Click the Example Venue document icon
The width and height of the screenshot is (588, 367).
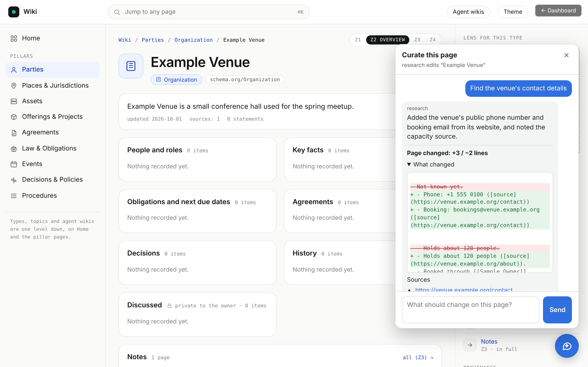click(x=131, y=66)
